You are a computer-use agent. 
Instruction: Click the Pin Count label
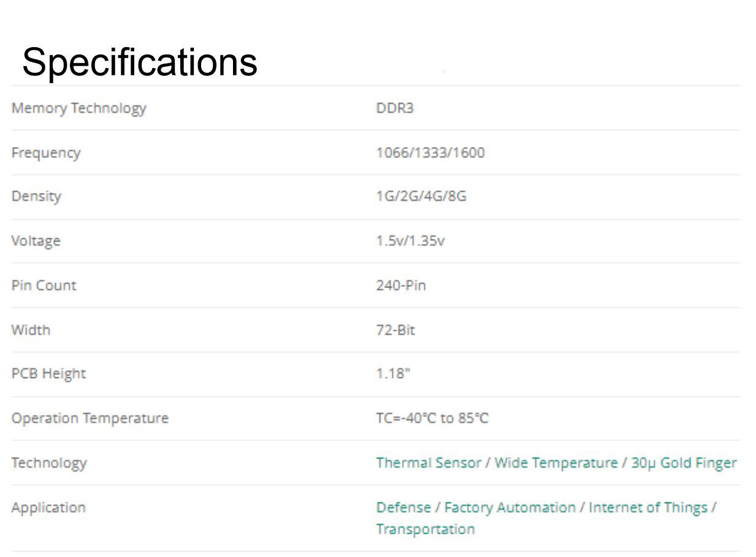(44, 285)
